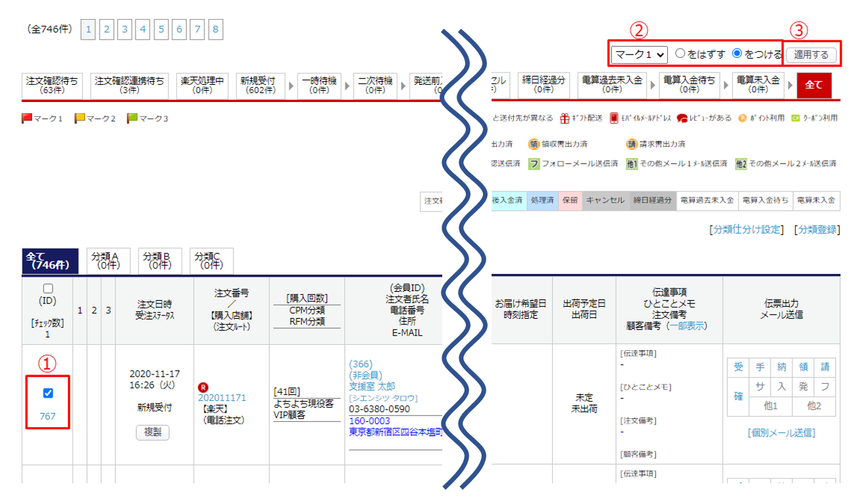
Task: Click the red マーク1 flag in the legend
Action: (x=27, y=118)
